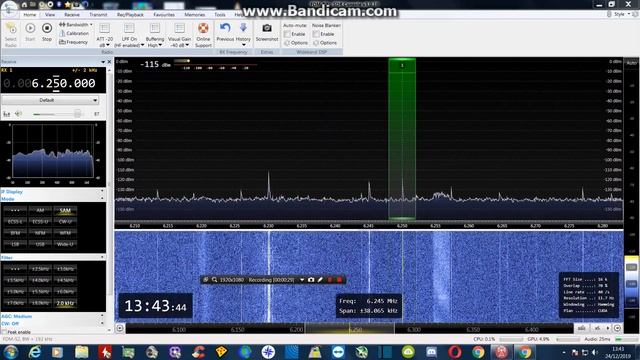Select SAM demodulation mode

tap(65, 211)
